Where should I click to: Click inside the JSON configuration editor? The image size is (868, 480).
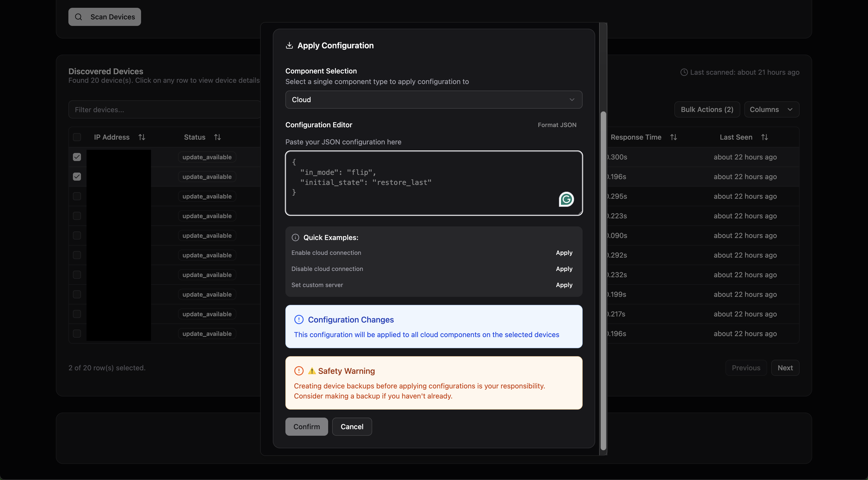point(434,183)
